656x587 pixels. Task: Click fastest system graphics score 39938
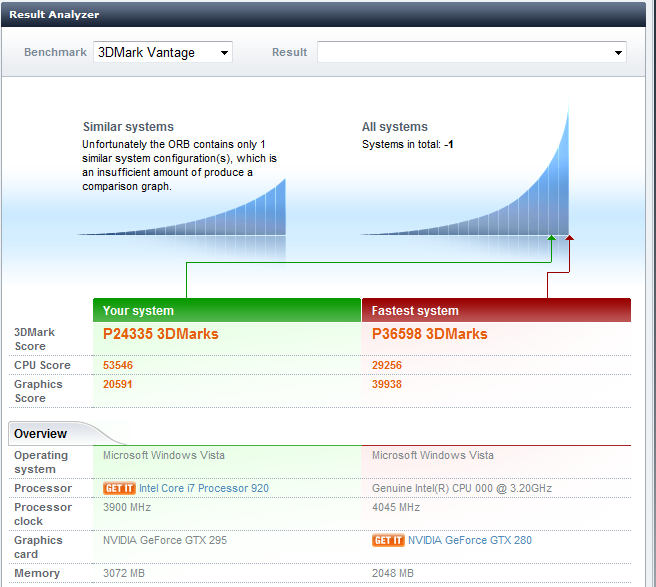click(387, 384)
